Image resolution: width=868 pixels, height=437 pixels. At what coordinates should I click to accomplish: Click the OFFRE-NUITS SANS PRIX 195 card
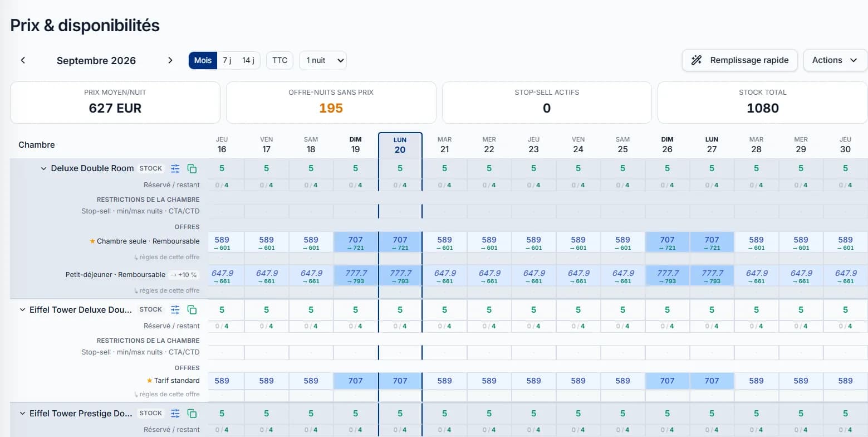click(x=331, y=103)
